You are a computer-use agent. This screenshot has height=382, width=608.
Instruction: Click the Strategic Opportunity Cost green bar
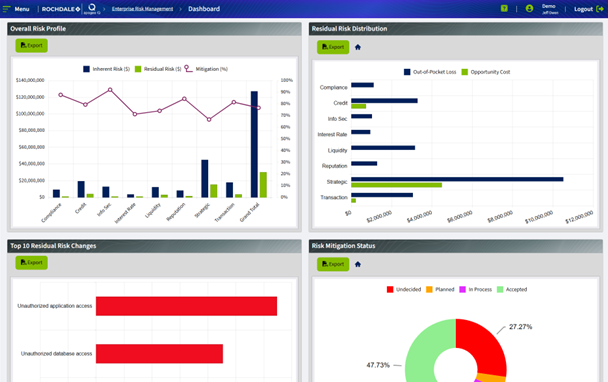396,185
